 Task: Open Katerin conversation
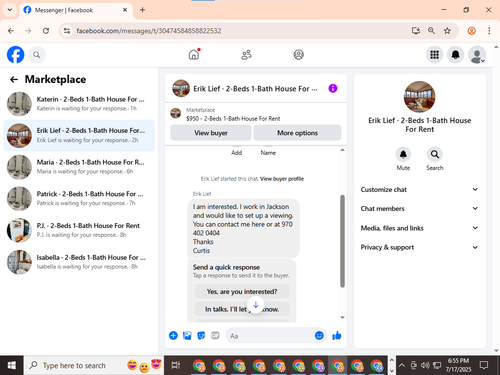coord(79,104)
